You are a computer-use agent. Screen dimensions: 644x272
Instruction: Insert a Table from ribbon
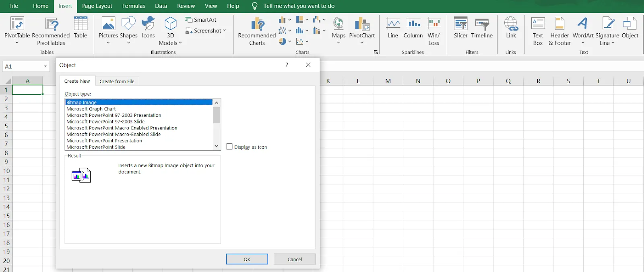coord(80,28)
